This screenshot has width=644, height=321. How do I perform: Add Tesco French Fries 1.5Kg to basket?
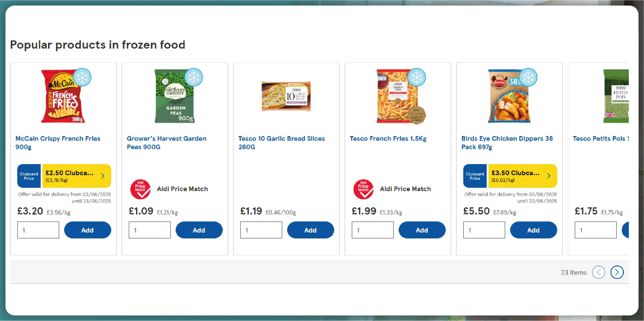422,230
